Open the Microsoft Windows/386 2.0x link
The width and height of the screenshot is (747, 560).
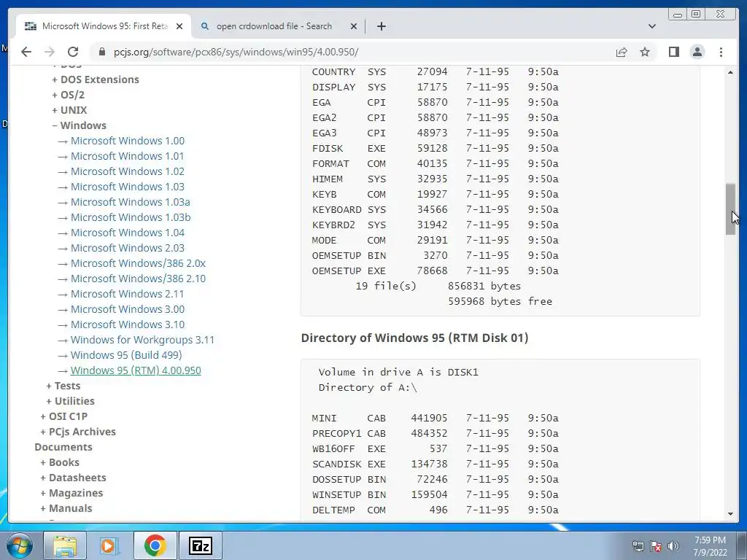(x=138, y=262)
